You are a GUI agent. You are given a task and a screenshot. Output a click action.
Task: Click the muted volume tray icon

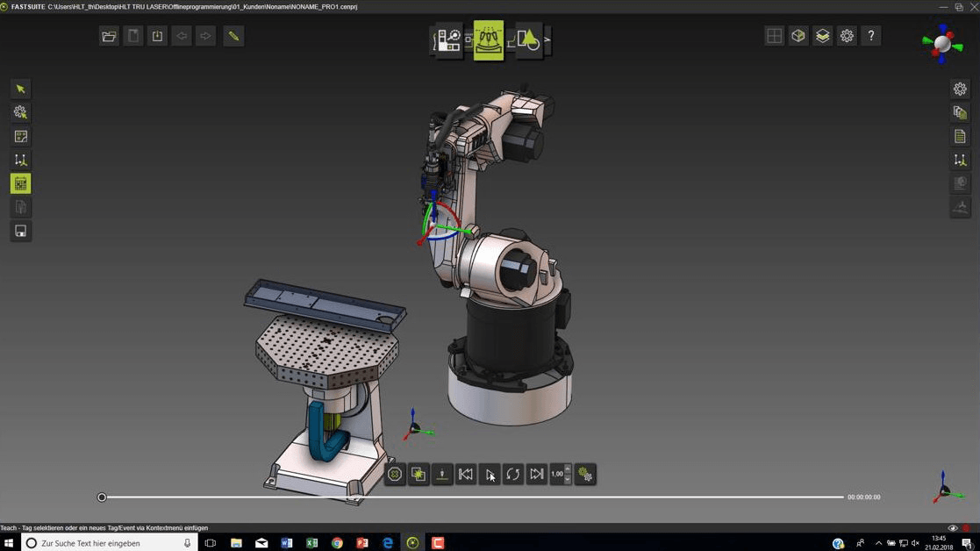point(916,543)
